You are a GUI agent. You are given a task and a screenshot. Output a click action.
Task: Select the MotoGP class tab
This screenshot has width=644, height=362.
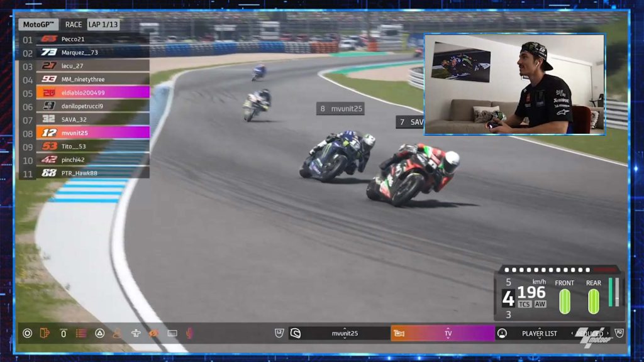(x=38, y=25)
